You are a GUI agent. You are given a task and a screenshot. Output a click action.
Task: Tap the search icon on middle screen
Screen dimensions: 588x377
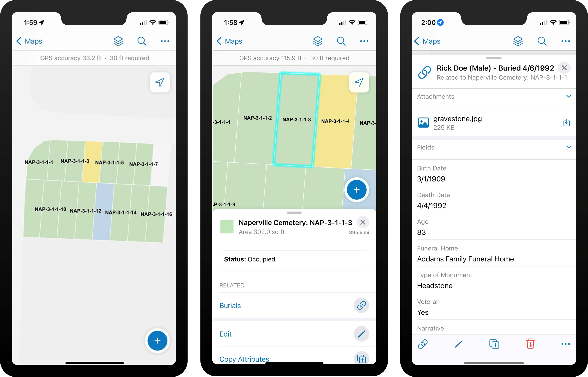pos(341,41)
